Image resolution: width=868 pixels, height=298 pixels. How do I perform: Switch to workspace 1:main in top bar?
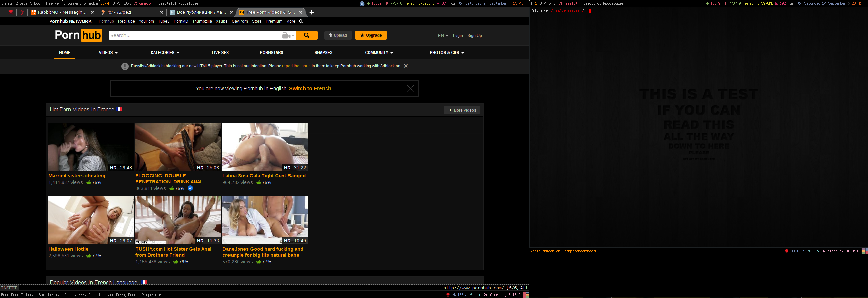click(7, 3)
